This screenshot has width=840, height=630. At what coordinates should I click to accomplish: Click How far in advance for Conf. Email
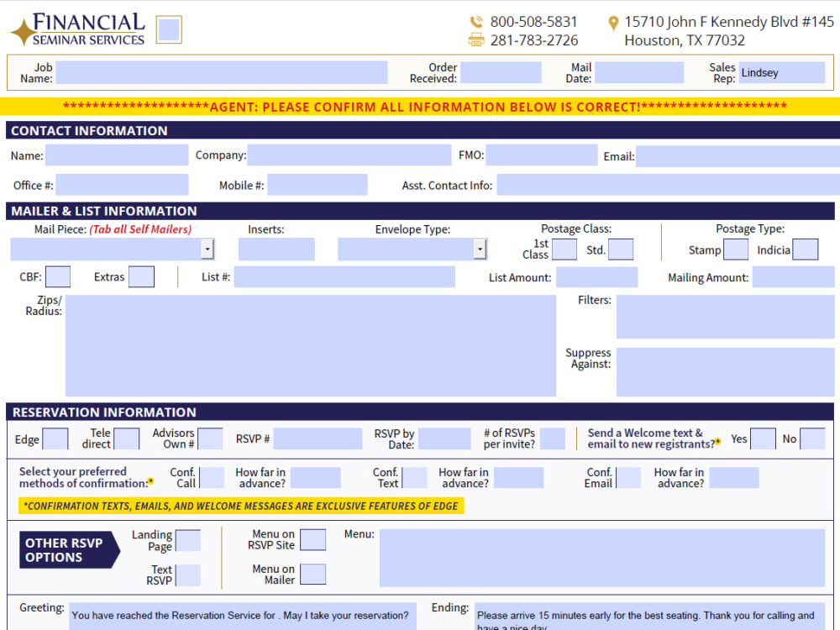tap(734, 477)
